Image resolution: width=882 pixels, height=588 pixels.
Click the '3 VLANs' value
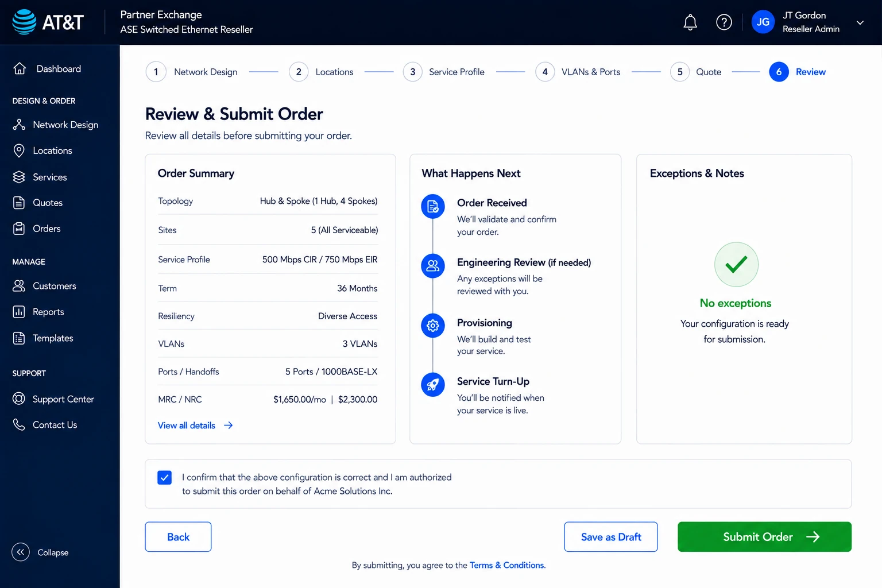360,344
